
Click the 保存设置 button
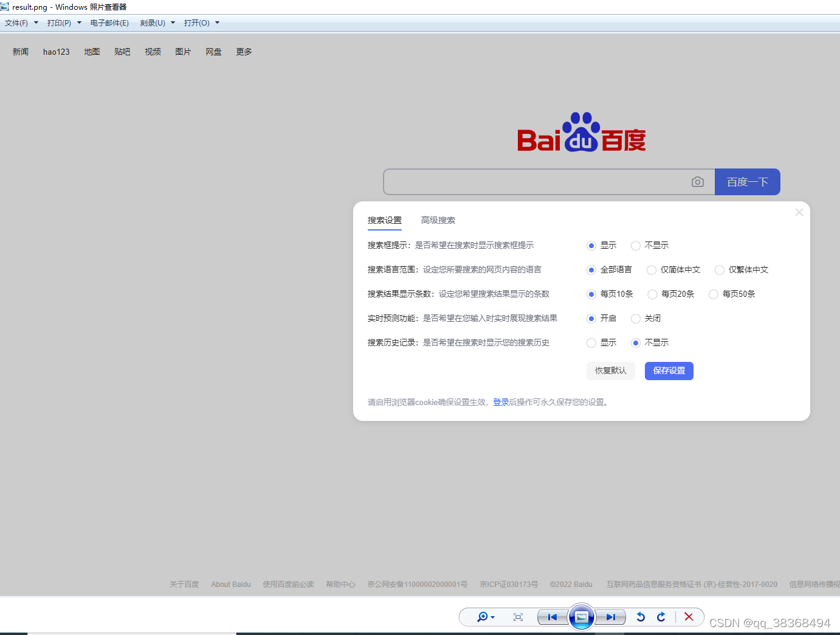(x=669, y=371)
